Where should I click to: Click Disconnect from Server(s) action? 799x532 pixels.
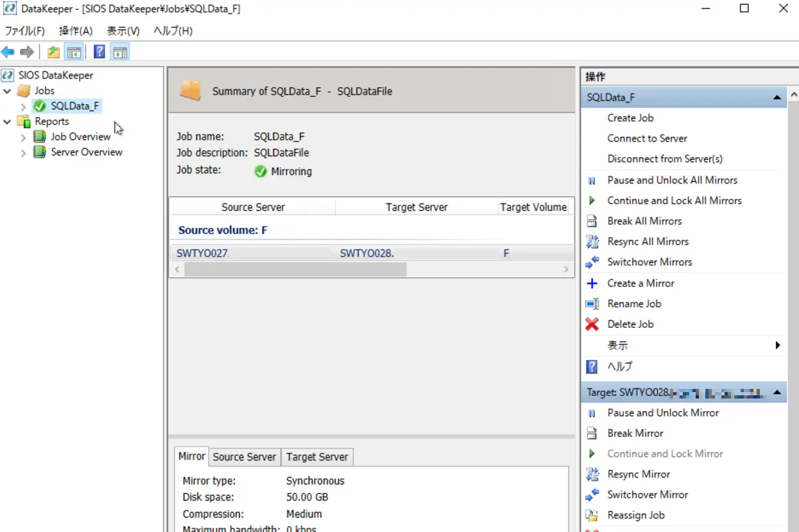pyautogui.click(x=665, y=159)
